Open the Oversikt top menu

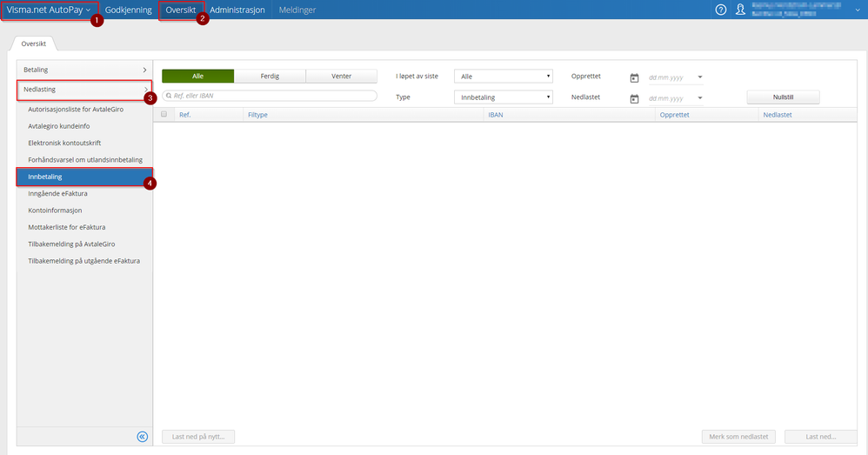[x=180, y=10]
